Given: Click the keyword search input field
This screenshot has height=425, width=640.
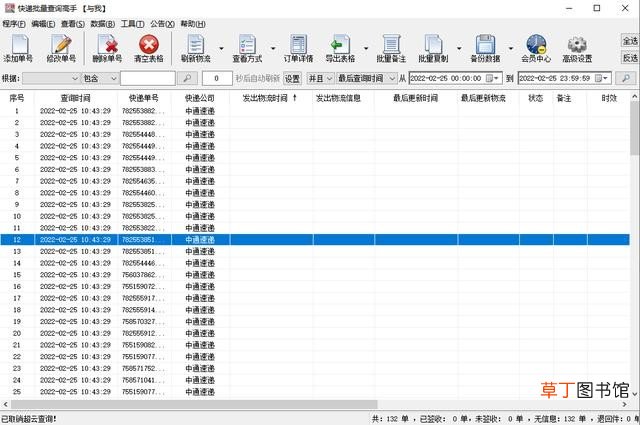Looking at the screenshot, I should point(148,78).
